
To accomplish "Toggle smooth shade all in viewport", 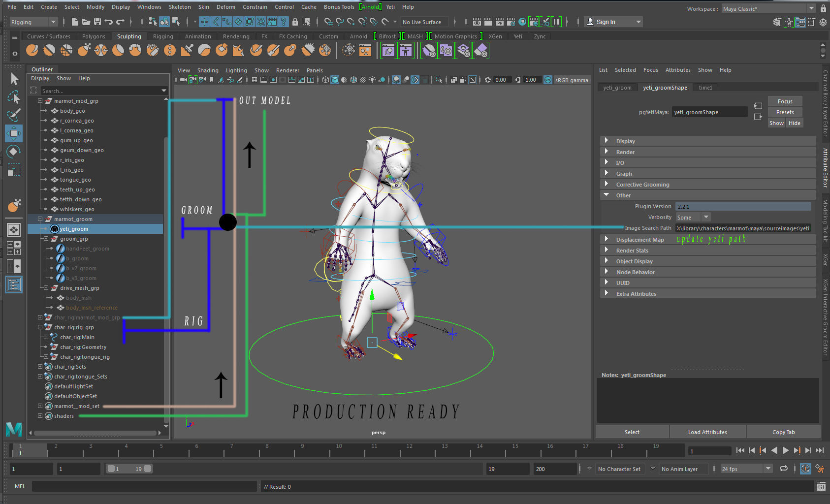I will tap(335, 80).
